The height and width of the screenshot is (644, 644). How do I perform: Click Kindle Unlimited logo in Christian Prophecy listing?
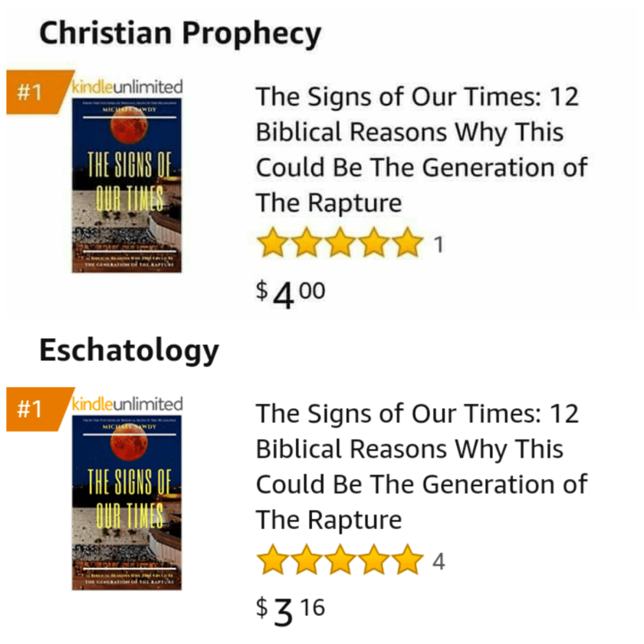(x=127, y=86)
